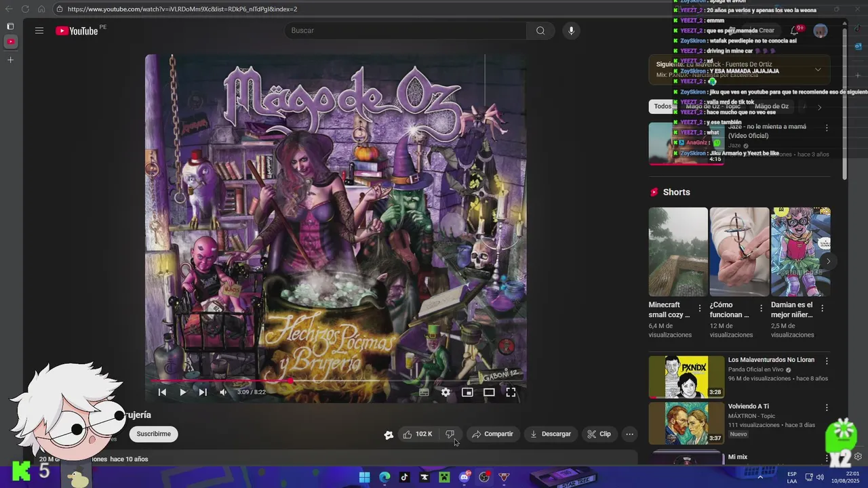This screenshot has height=488, width=868.
Task: Open options for Los Malaventurados No Lloran
Action: coord(827,361)
